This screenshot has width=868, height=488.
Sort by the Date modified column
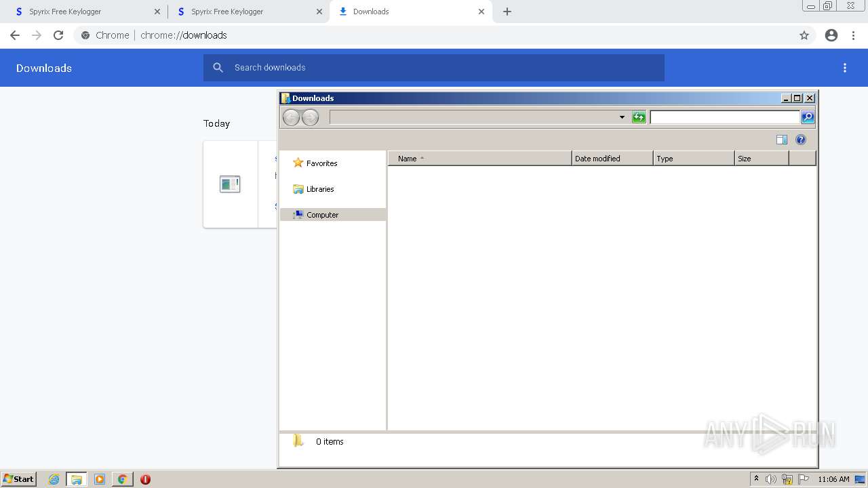pyautogui.click(x=612, y=159)
